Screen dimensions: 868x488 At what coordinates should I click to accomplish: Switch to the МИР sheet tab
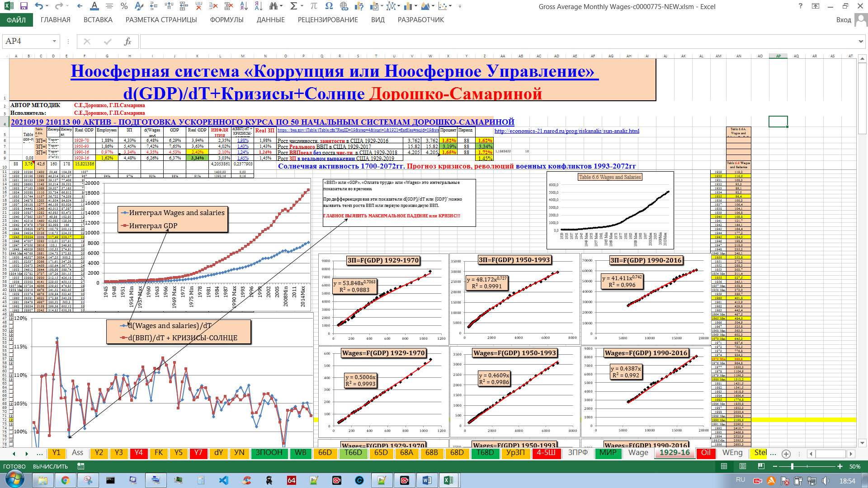[x=608, y=453]
